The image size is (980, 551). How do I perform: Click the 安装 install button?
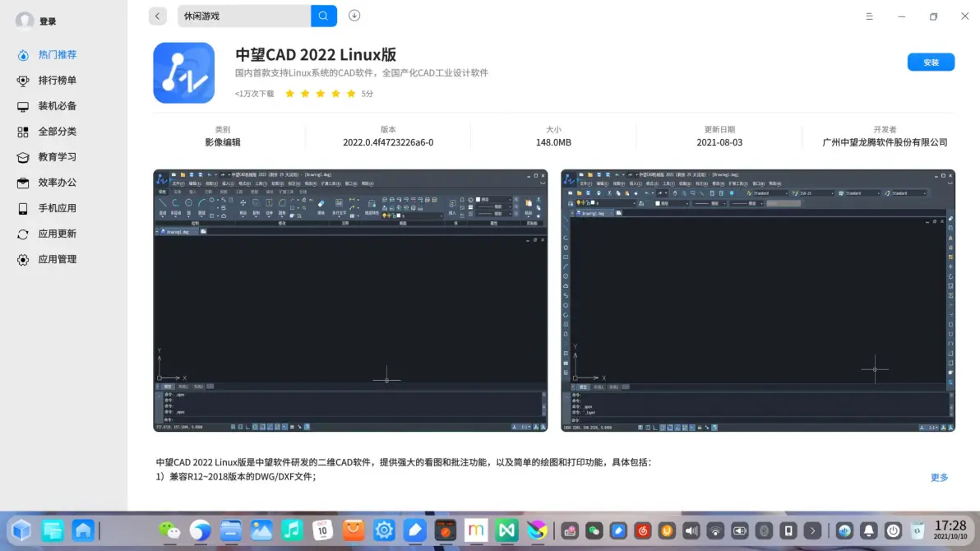[931, 62]
